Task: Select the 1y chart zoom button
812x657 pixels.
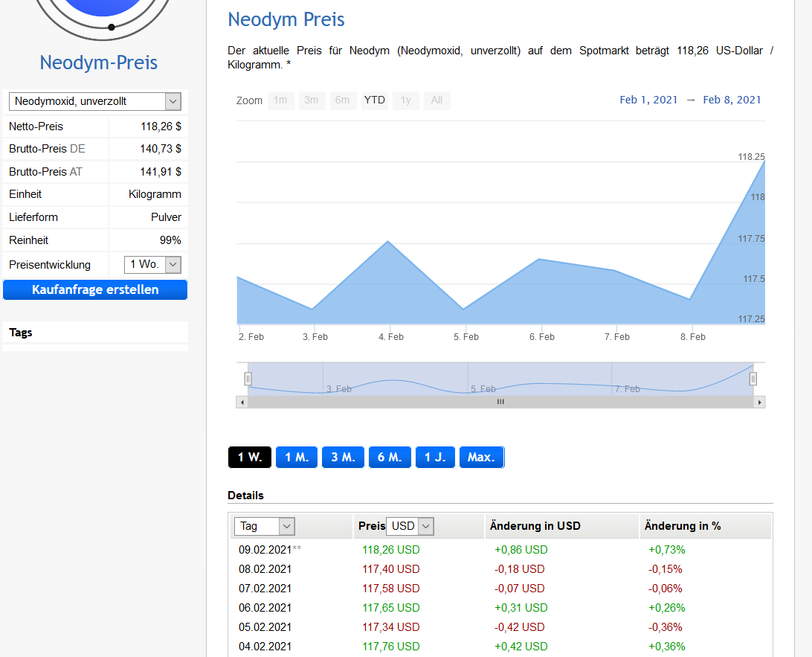Action: pos(405,100)
